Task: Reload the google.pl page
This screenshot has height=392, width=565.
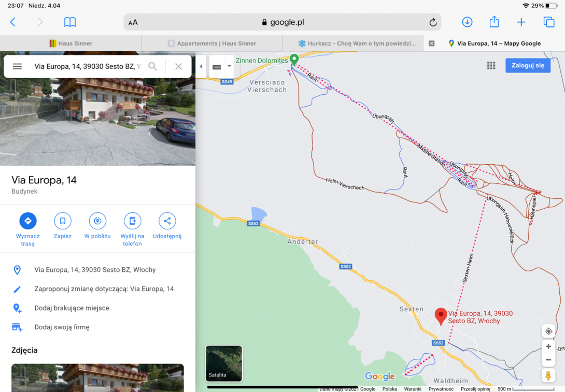Action: (433, 22)
